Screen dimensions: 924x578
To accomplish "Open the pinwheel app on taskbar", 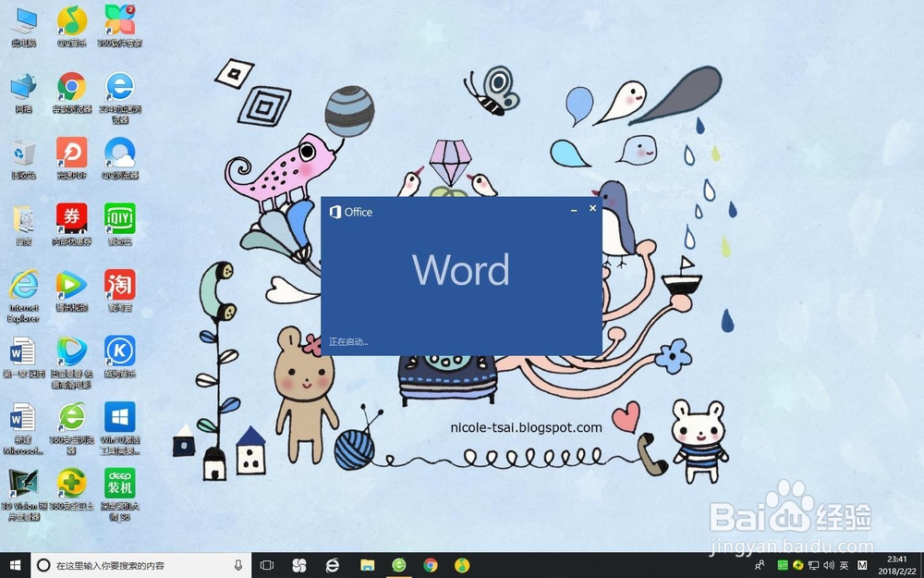I will (x=299, y=566).
